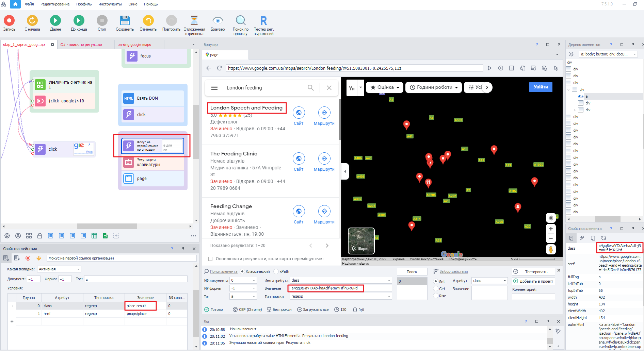
Task: Click the Поиск button
Action: pos(412,271)
